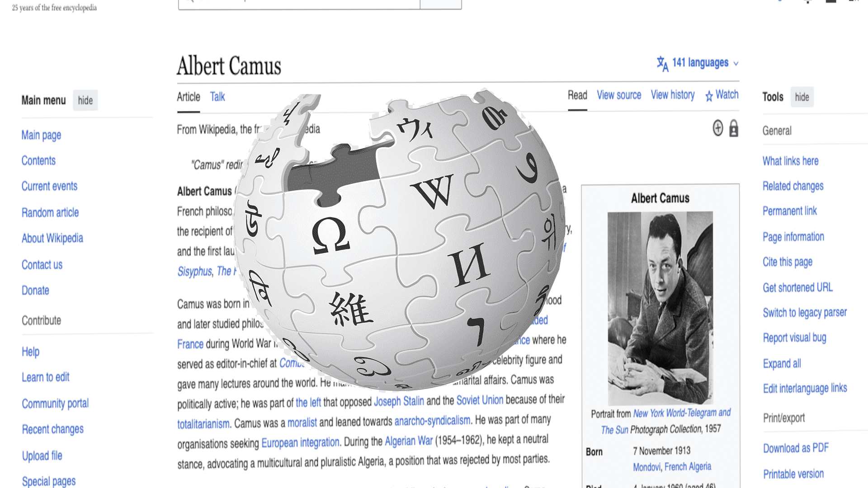Click the Watch star icon
This screenshot has height=488, width=868.
[709, 95]
